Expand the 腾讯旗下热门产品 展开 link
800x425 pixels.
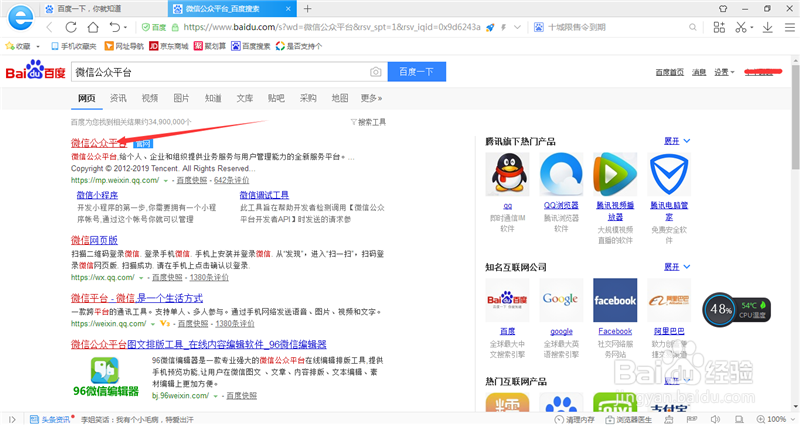pos(677,141)
